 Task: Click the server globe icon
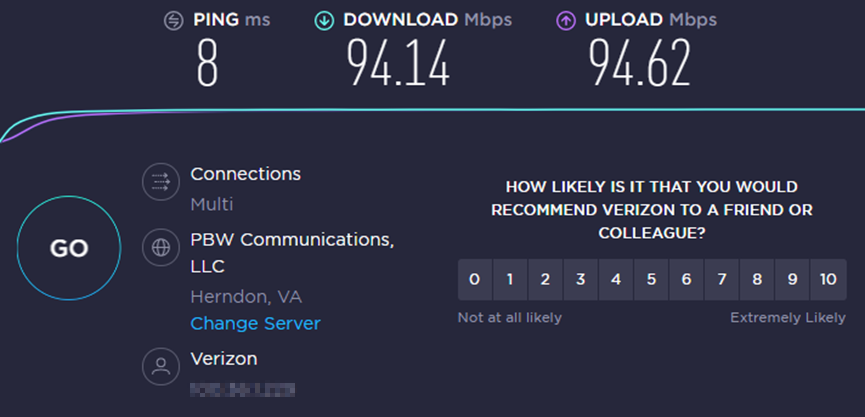(x=159, y=247)
